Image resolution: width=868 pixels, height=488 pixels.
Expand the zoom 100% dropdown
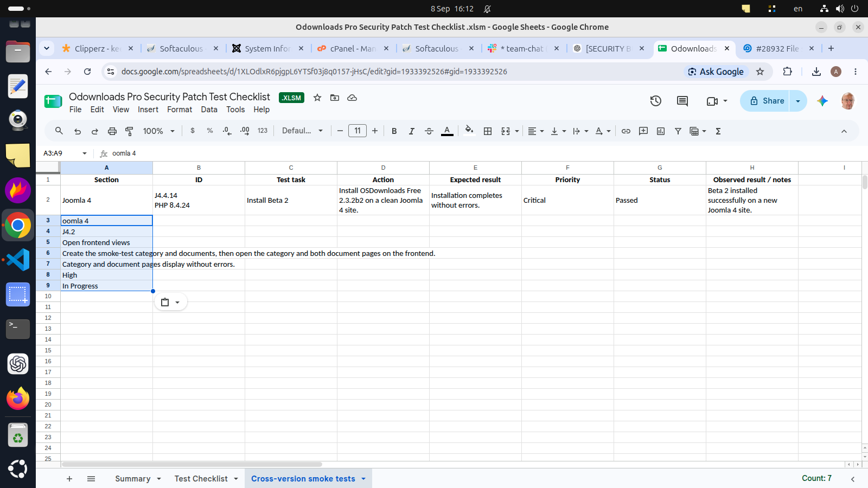158,131
